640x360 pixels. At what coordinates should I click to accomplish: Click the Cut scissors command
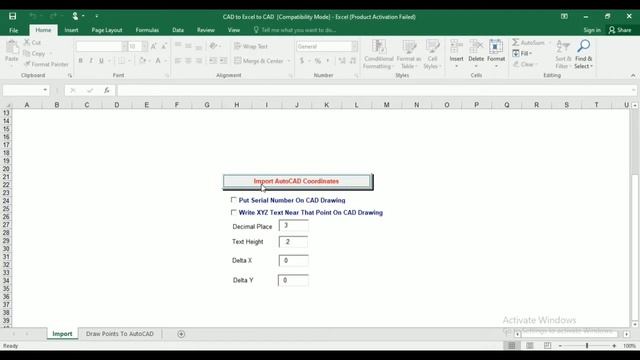point(32,42)
